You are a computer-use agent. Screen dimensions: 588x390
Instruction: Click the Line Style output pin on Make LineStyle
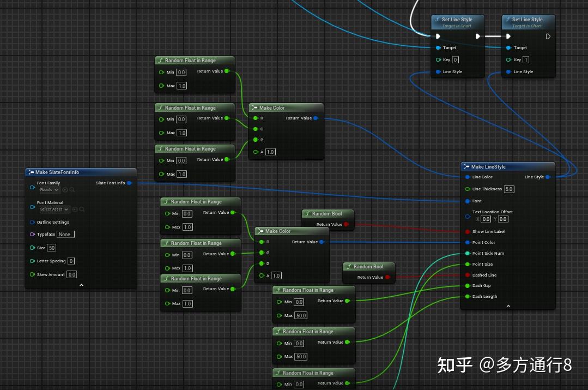click(548, 177)
